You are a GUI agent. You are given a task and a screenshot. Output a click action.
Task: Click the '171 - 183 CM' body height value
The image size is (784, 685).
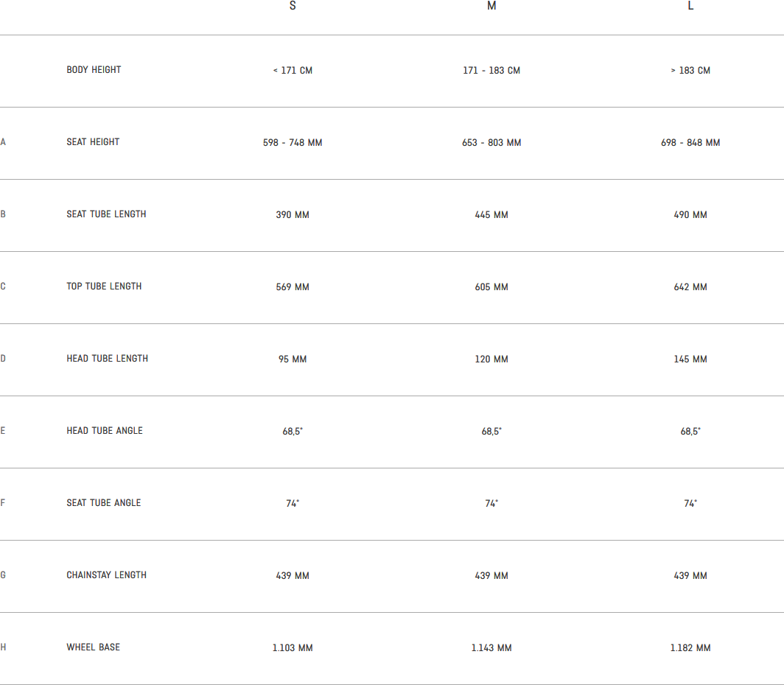pos(491,71)
